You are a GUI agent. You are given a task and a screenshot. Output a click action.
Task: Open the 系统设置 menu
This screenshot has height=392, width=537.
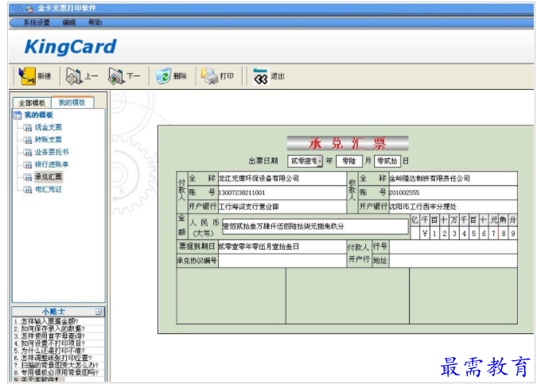pos(37,22)
